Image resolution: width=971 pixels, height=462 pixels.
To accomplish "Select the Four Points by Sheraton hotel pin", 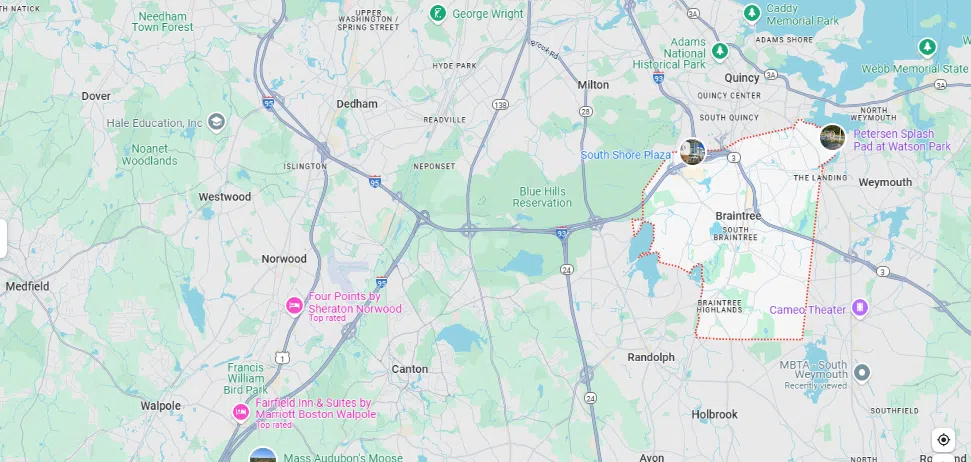I will [294, 305].
